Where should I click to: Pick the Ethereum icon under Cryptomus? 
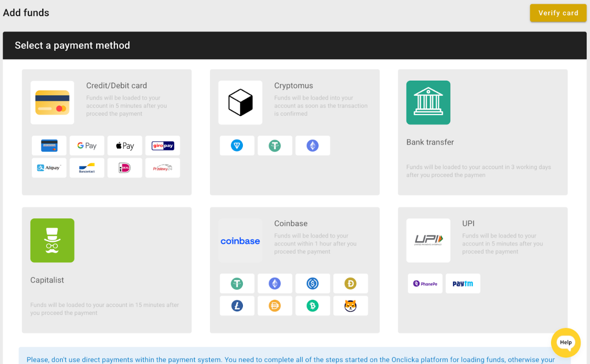coord(313,146)
